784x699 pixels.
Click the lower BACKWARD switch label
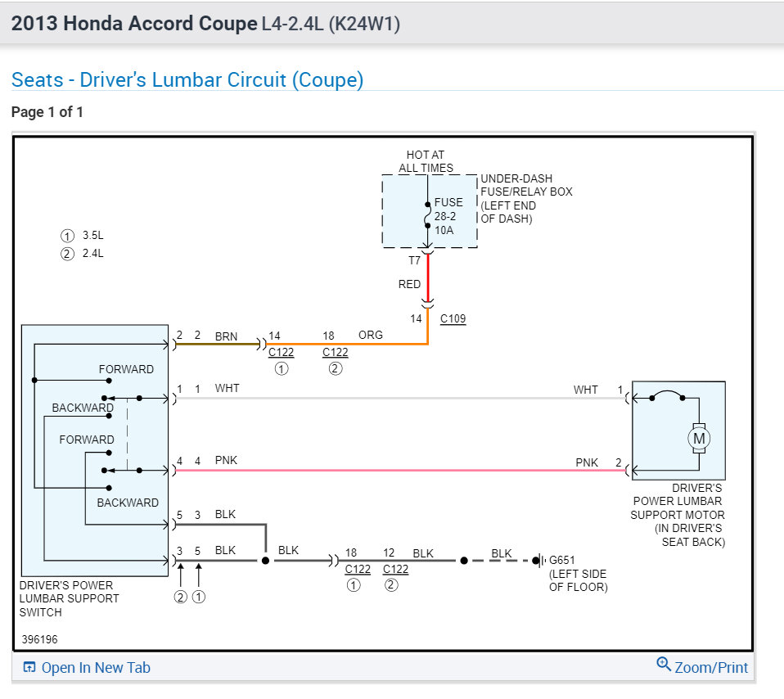[128, 503]
